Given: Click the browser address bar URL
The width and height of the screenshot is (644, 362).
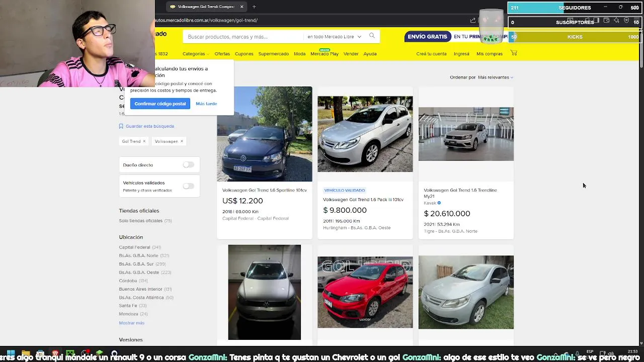Looking at the screenshot, I should 206,20.
